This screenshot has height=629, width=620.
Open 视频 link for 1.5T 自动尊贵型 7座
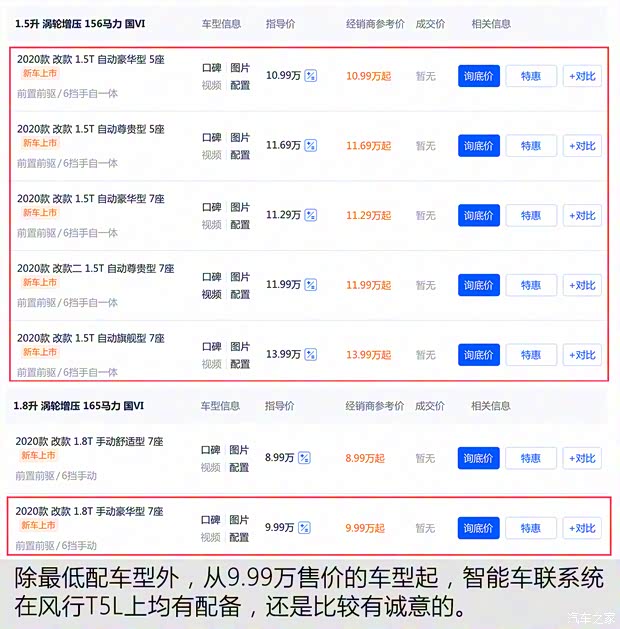[x=212, y=294]
